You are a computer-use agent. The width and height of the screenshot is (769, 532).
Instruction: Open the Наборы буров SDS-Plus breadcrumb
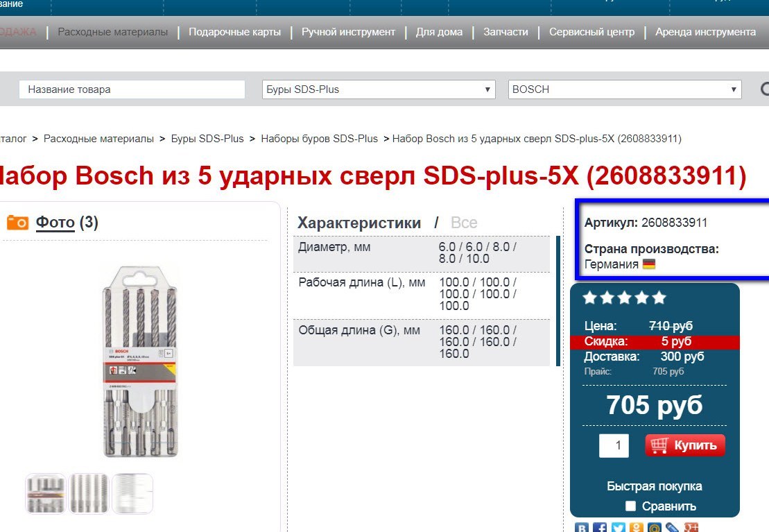click(x=319, y=139)
